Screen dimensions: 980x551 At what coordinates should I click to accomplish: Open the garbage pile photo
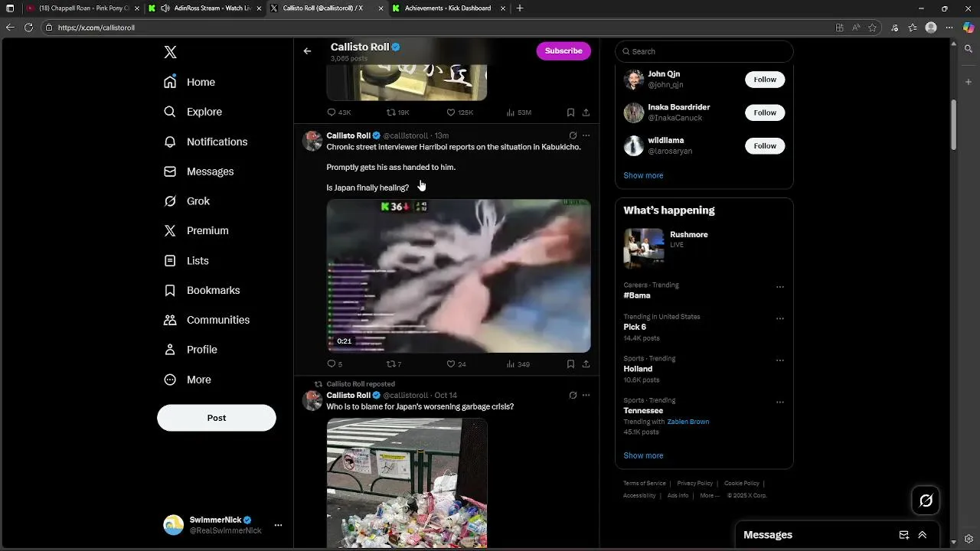coord(407,483)
